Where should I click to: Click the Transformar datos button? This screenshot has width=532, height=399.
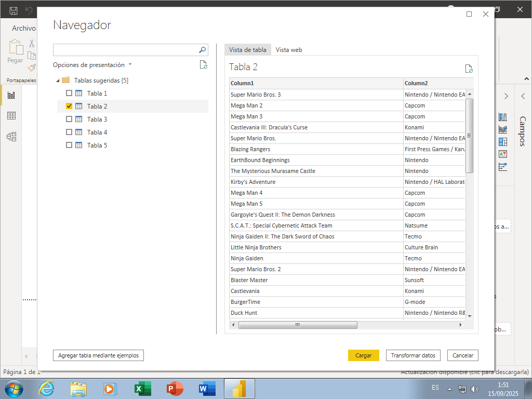413,355
